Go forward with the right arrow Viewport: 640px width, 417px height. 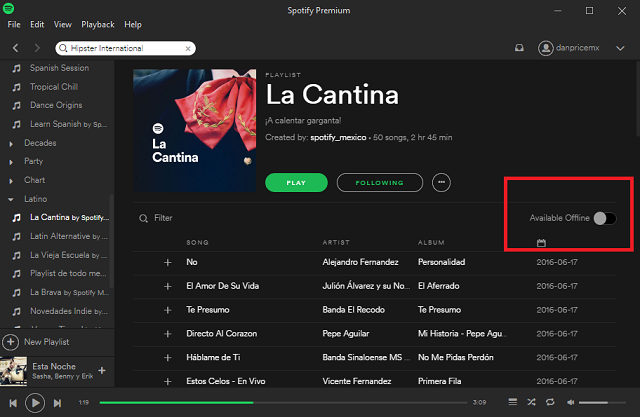[37, 48]
